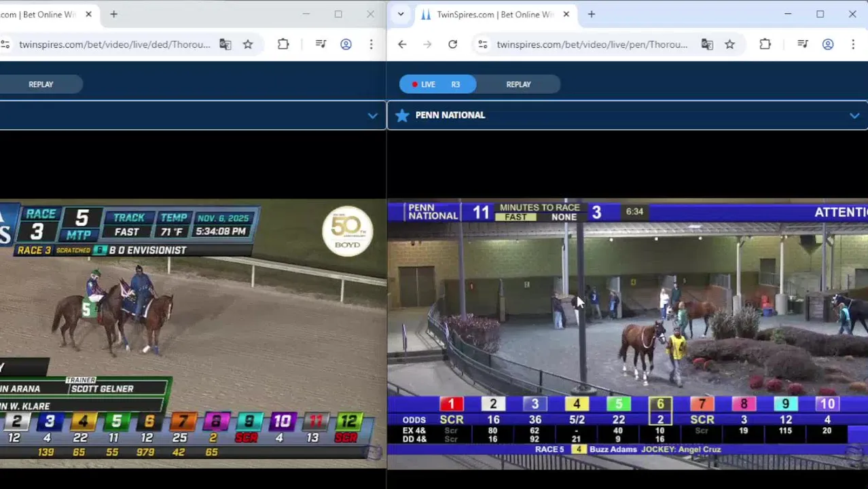Screen dimensions: 868x489
Task: Click the Penn National live video
Action: click(628, 333)
